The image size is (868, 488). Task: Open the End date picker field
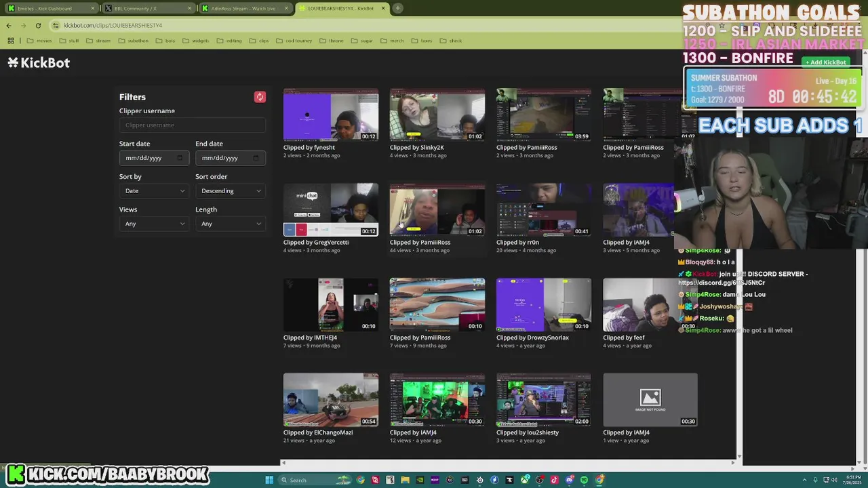(x=231, y=158)
